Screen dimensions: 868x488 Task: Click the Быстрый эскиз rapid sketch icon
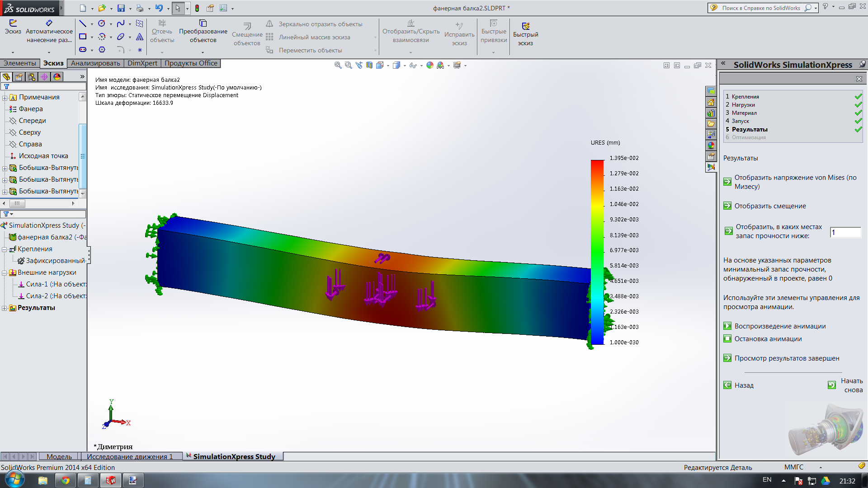tap(525, 26)
